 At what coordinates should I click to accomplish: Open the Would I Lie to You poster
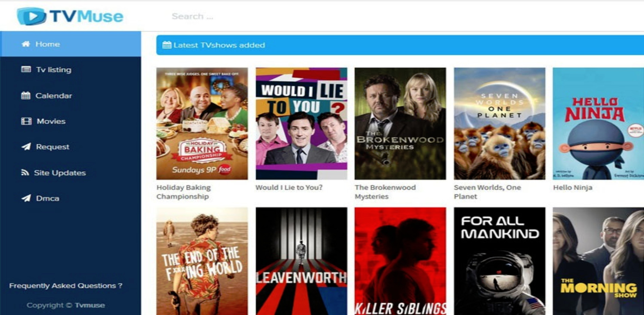pyautogui.click(x=301, y=123)
